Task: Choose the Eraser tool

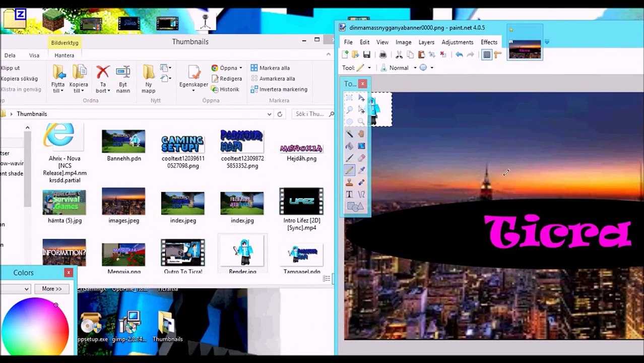Action: pyautogui.click(x=361, y=158)
